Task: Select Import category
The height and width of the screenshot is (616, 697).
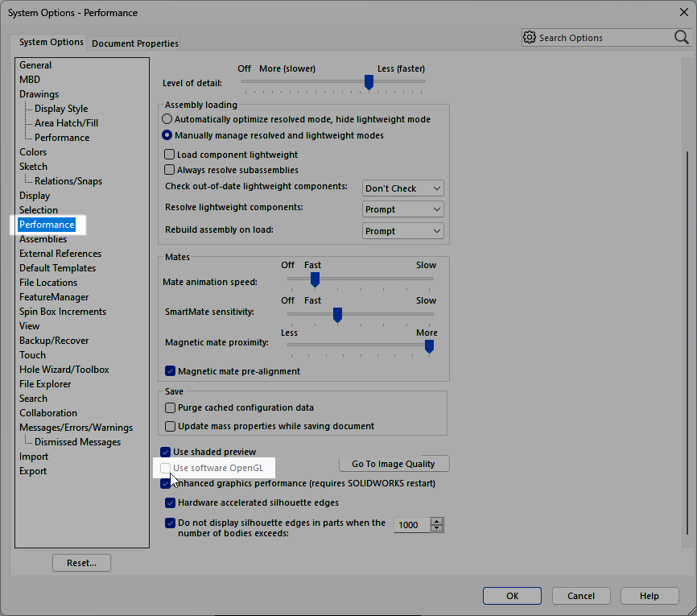Action: 34,457
